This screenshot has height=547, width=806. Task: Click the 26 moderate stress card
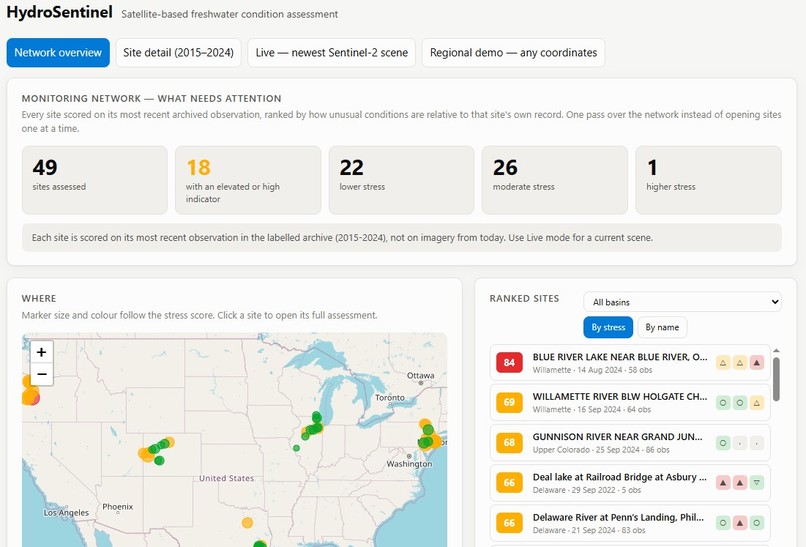pos(555,180)
